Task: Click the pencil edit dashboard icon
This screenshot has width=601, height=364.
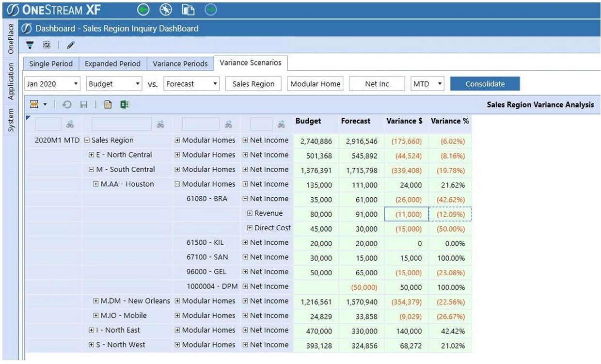Action: (x=71, y=45)
